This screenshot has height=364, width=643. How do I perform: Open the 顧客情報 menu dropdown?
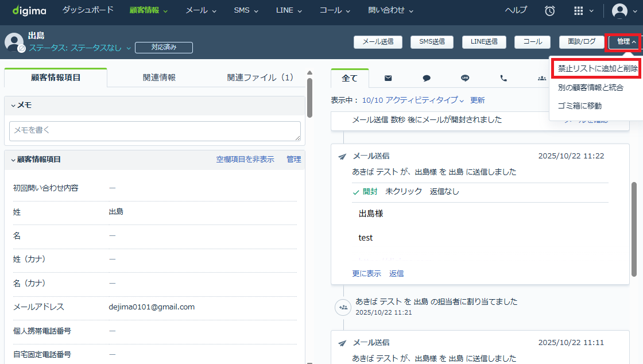[149, 10]
